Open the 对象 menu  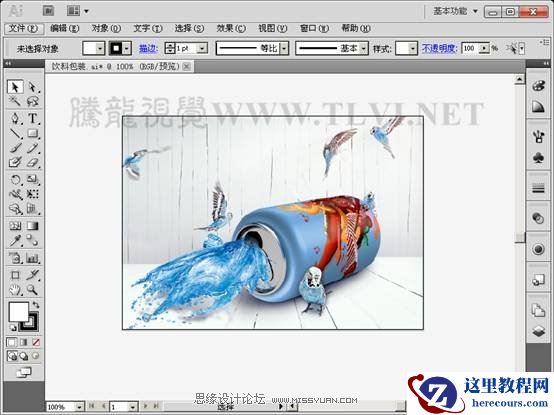coord(106,28)
